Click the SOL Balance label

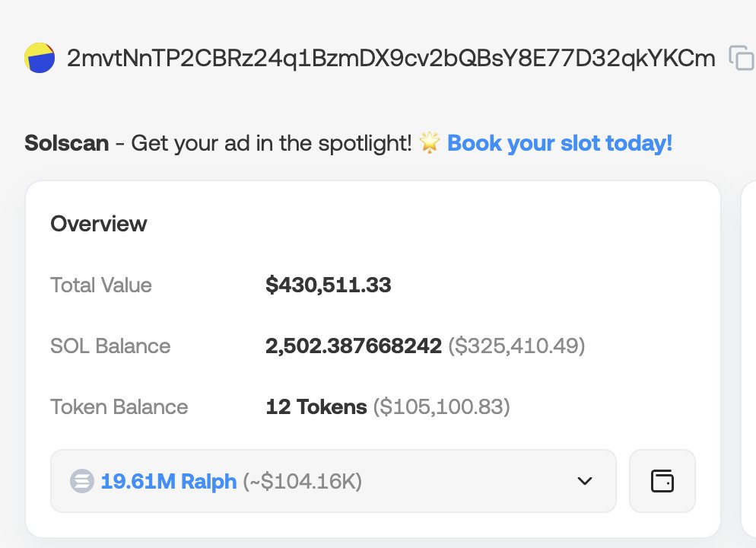(110, 346)
